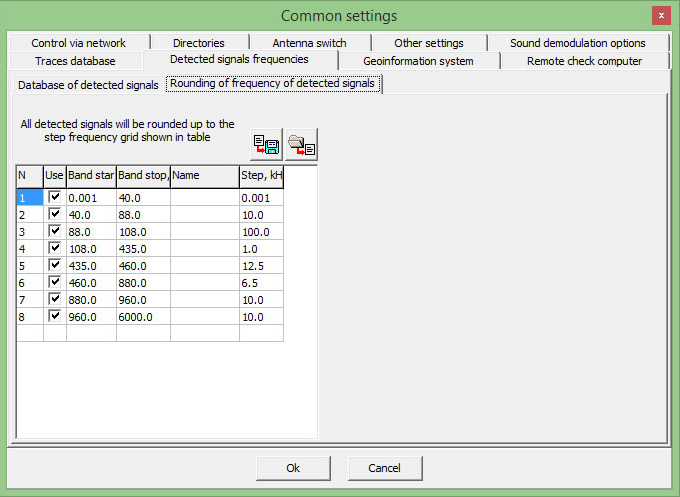Uncheck the Use checkbox in row 1

55,197
